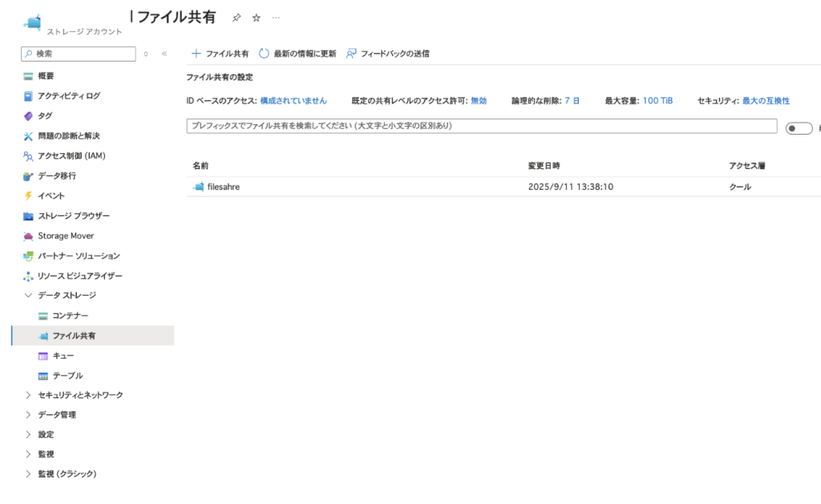Open コンテナー in the sidebar menu

pyautogui.click(x=70, y=316)
